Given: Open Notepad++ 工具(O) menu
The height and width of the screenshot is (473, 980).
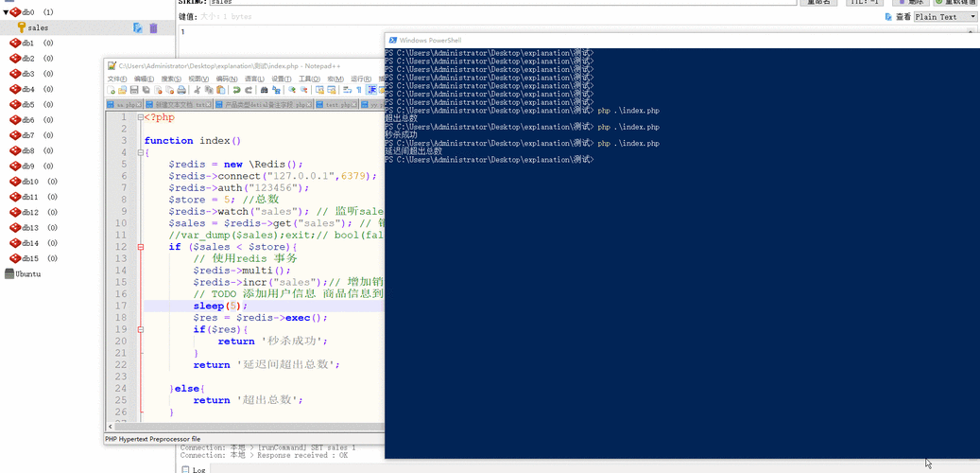Looking at the screenshot, I should tap(309, 79).
